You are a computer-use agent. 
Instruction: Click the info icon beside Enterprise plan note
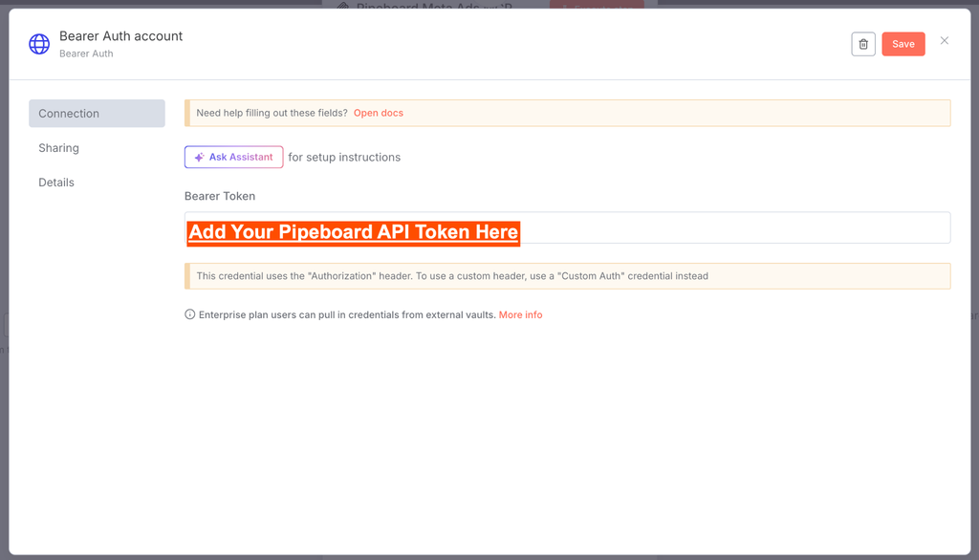pos(190,314)
